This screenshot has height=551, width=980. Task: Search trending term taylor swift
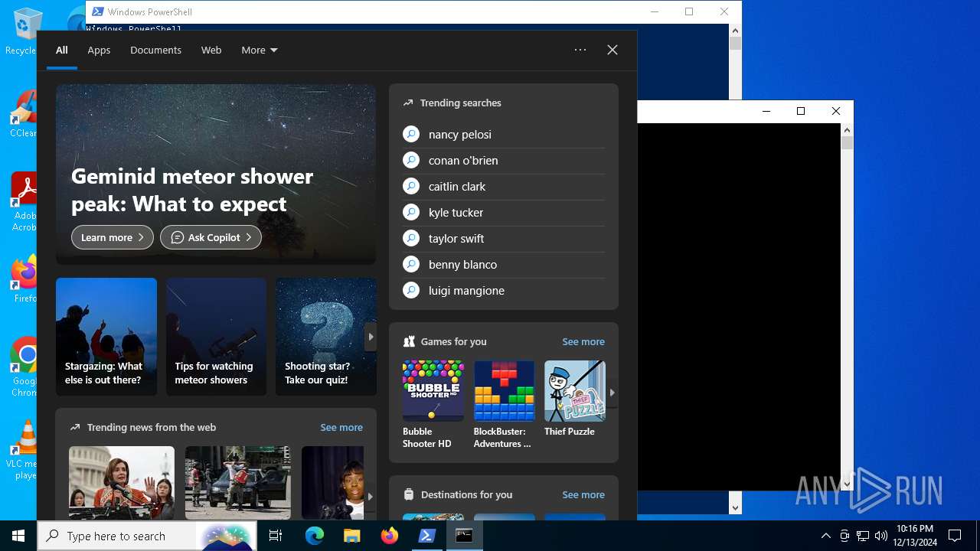504,238
